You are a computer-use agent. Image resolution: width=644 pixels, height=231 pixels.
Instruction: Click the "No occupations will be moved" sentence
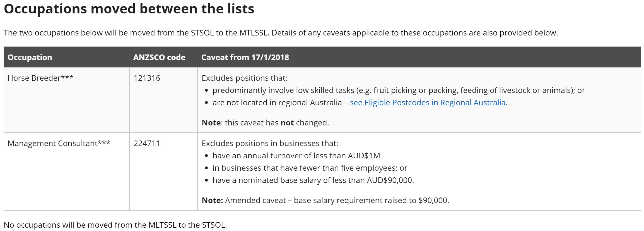[x=115, y=225]
